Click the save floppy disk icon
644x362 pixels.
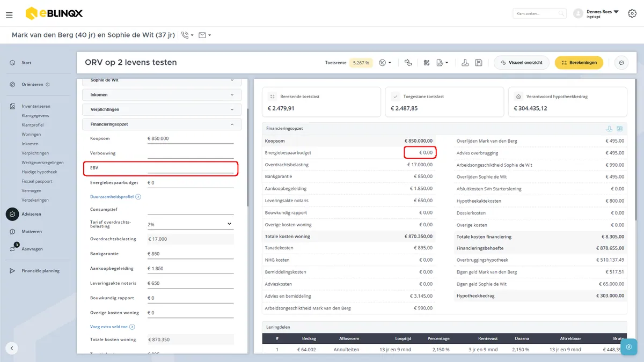pyautogui.click(x=479, y=63)
